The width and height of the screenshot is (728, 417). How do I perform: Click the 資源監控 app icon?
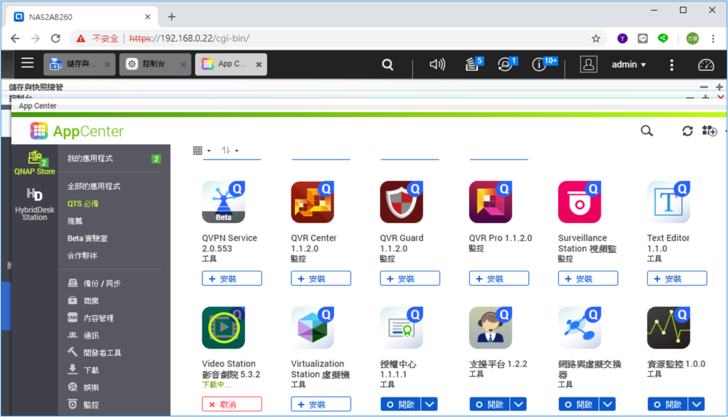tap(669, 328)
